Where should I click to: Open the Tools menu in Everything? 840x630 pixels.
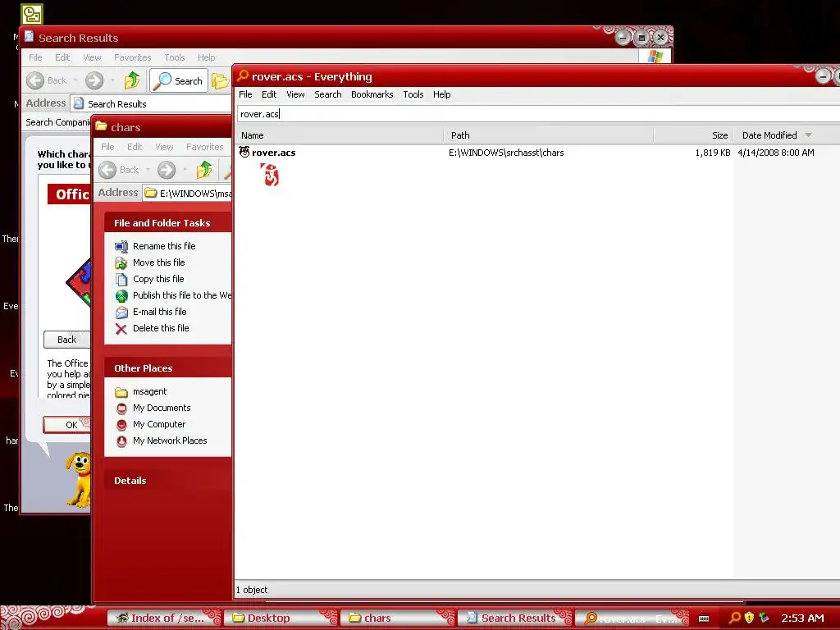[x=413, y=94]
